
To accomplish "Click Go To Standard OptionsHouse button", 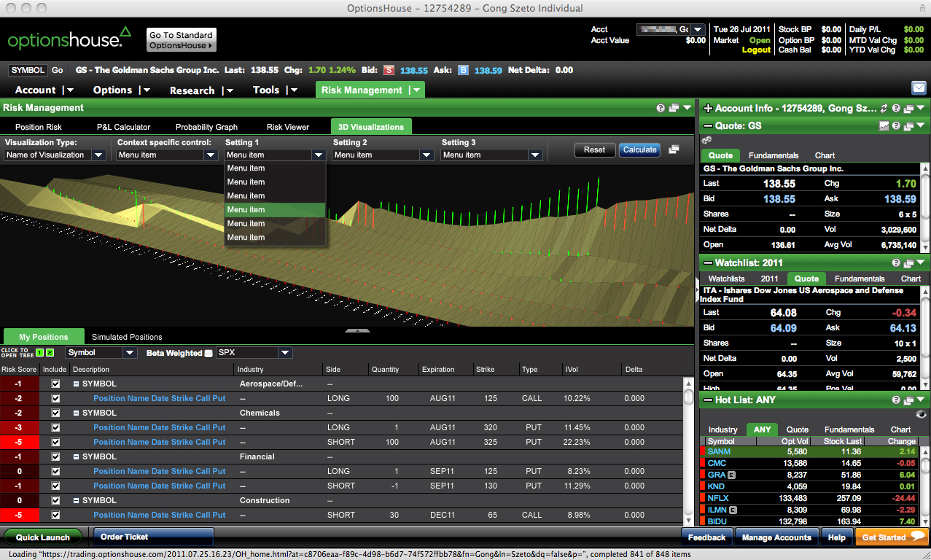I will [x=181, y=40].
